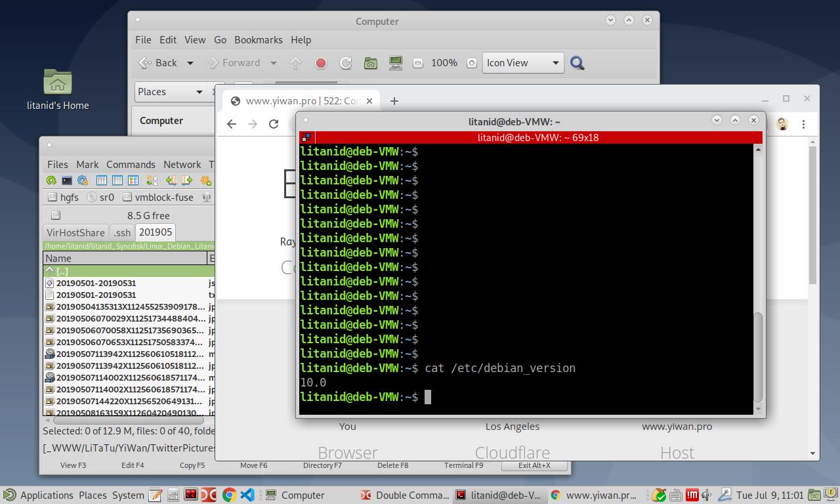Launch Visual Studio Code from the panel
This screenshot has height=504, width=840.
pos(247,495)
